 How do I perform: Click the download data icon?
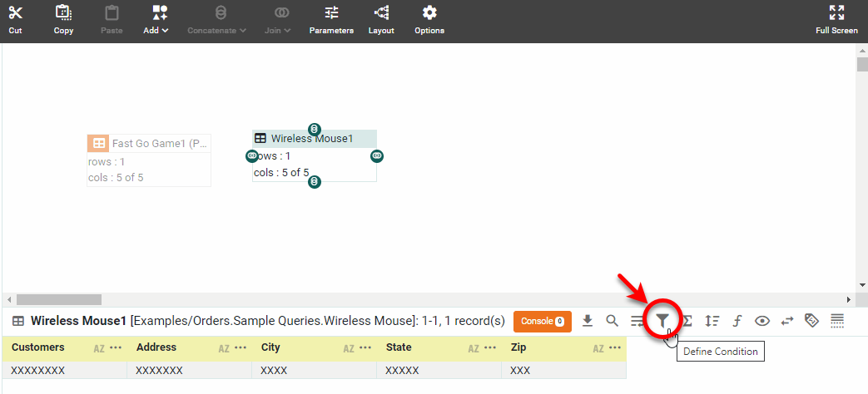click(x=587, y=321)
